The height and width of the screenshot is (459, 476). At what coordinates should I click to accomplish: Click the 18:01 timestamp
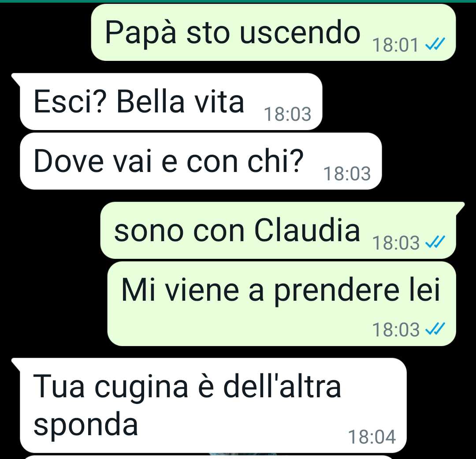tap(395, 45)
